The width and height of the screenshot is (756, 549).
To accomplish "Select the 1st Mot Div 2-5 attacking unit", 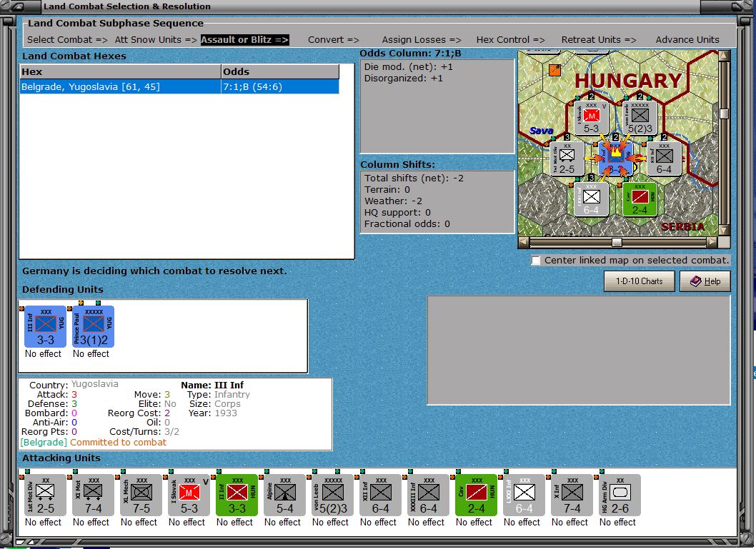I will pos(45,495).
